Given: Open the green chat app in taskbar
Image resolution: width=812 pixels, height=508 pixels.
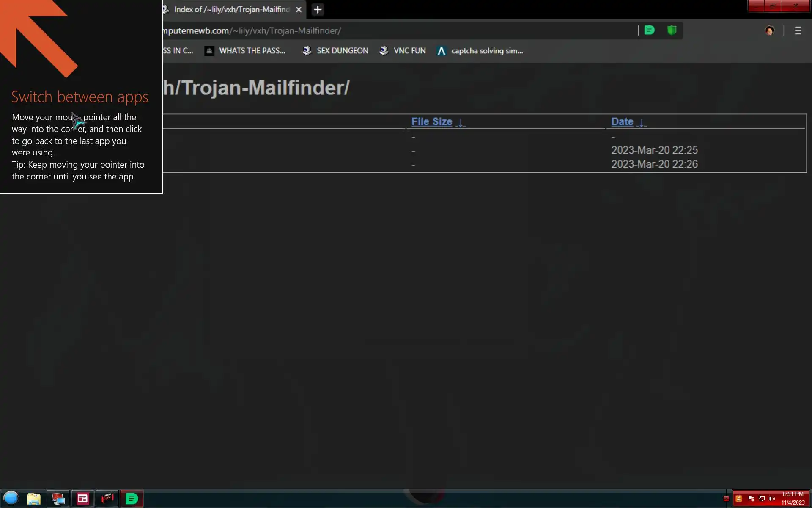Looking at the screenshot, I should click(x=132, y=499).
